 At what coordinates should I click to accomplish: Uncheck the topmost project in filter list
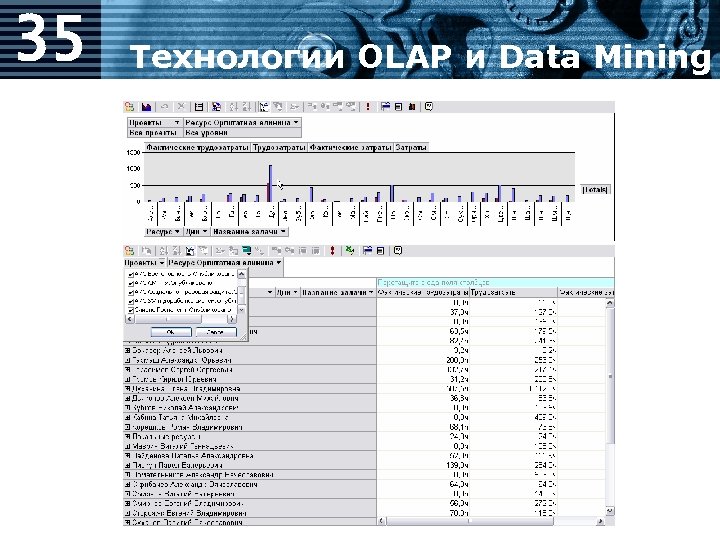coord(130,274)
